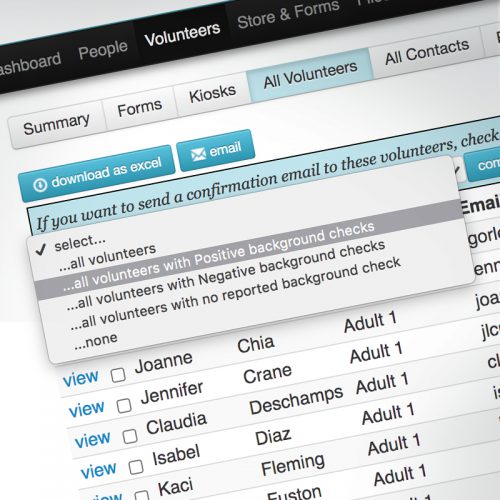Check the box next to Joanne
The image size is (500, 500).
pos(118,375)
